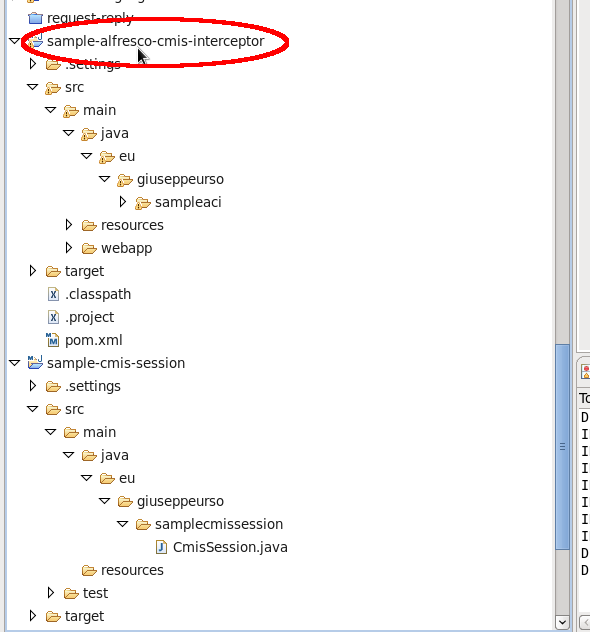This screenshot has width=590, height=632.
Task: Select the first target folder label
Action: tap(84, 272)
